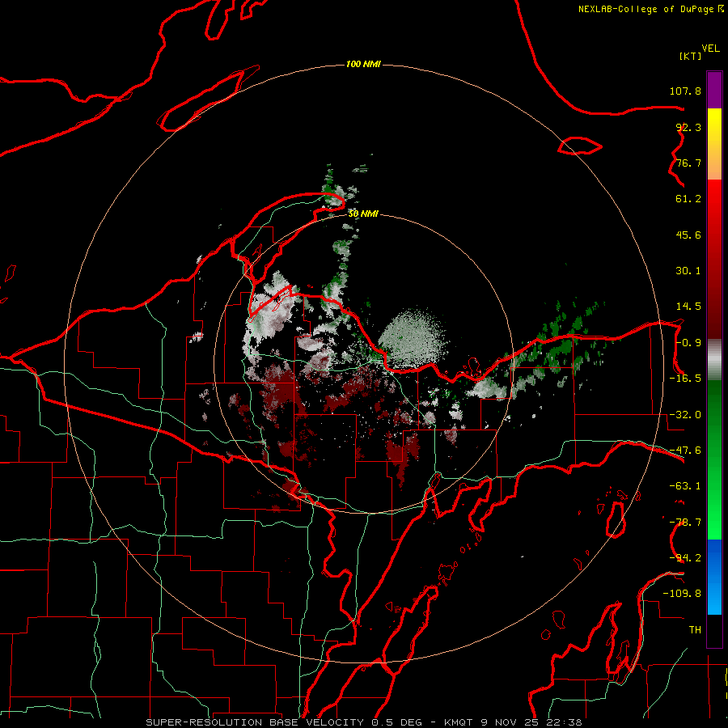Click the NEXLAB-College of DuPage credit text

coord(650,9)
